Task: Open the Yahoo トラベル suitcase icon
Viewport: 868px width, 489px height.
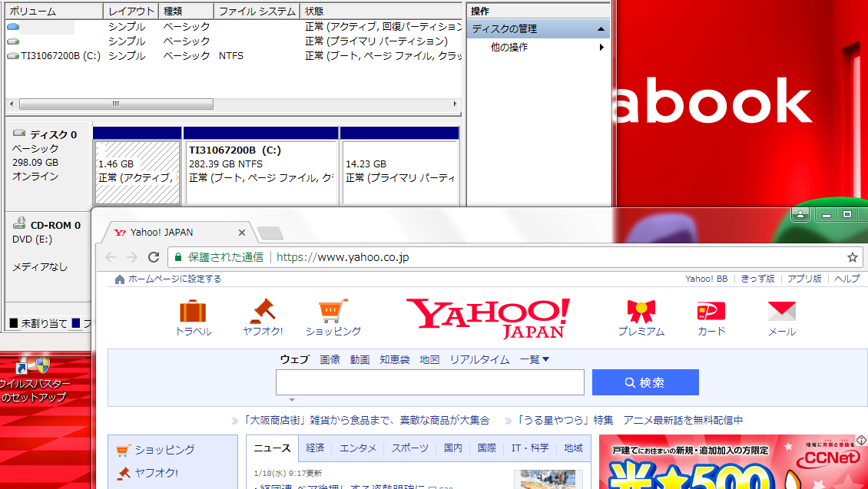Action: coord(193,311)
